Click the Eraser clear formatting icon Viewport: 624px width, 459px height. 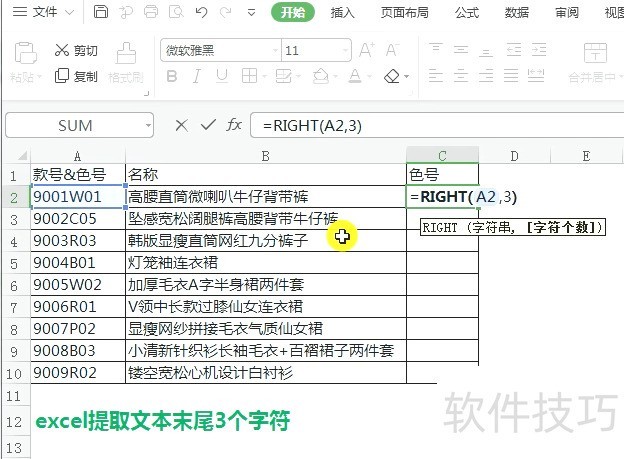tap(392, 76)
